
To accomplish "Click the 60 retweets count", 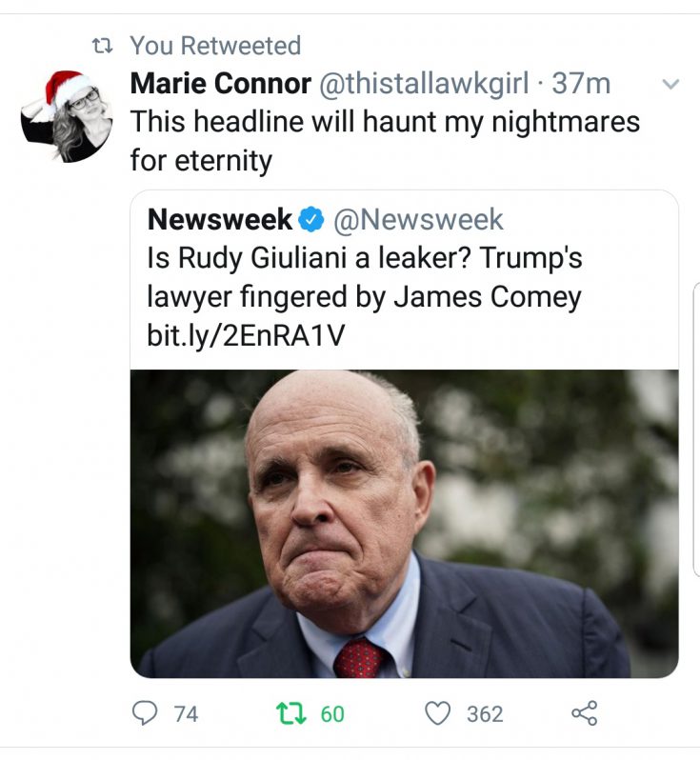I will tap(332, 714).
